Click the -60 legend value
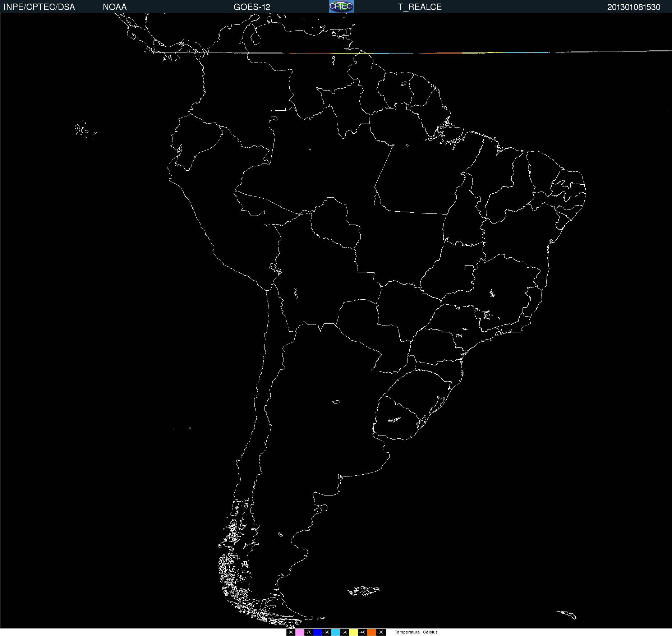This screenshot has height=636, width=672. tap(327, 632)
